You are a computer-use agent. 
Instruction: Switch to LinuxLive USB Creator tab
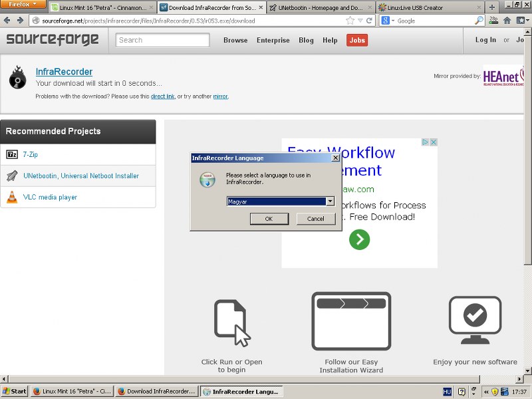pyautogui.click(x=430, y=7)
